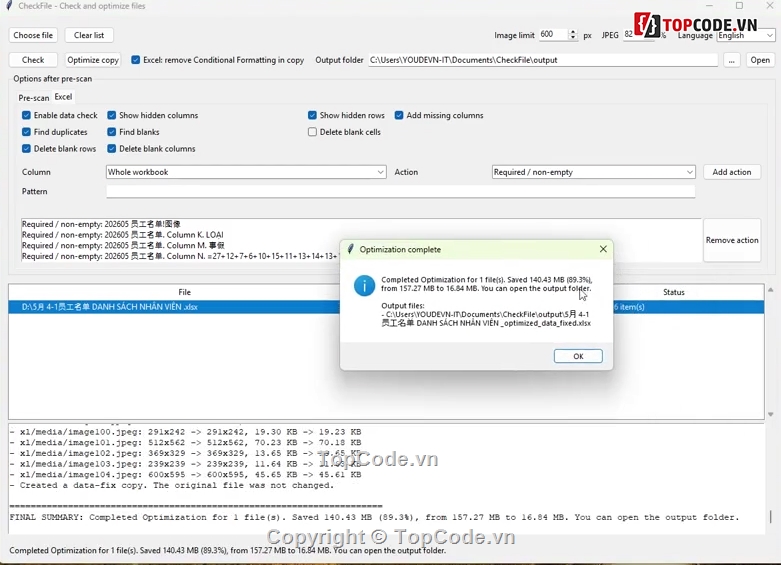Browse output folder with ellipsis button

point(731,60)
